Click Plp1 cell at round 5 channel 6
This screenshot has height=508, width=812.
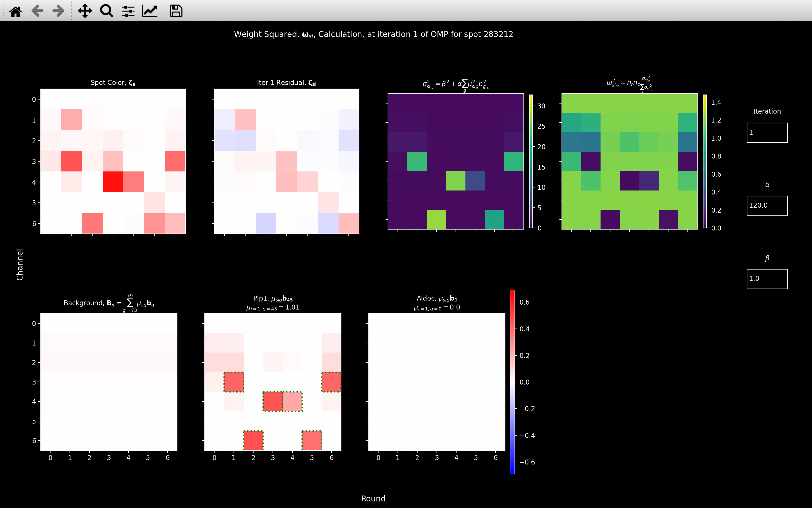coord(312,441)
